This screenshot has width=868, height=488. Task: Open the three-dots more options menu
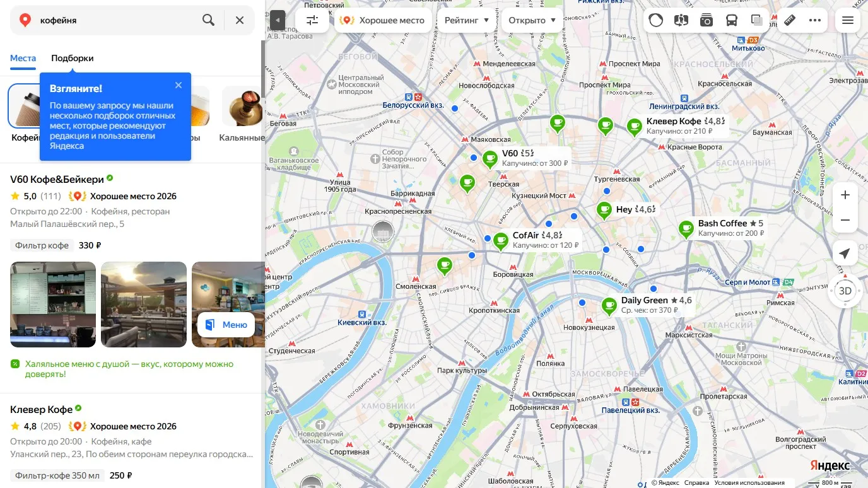(x=815, y=20)
